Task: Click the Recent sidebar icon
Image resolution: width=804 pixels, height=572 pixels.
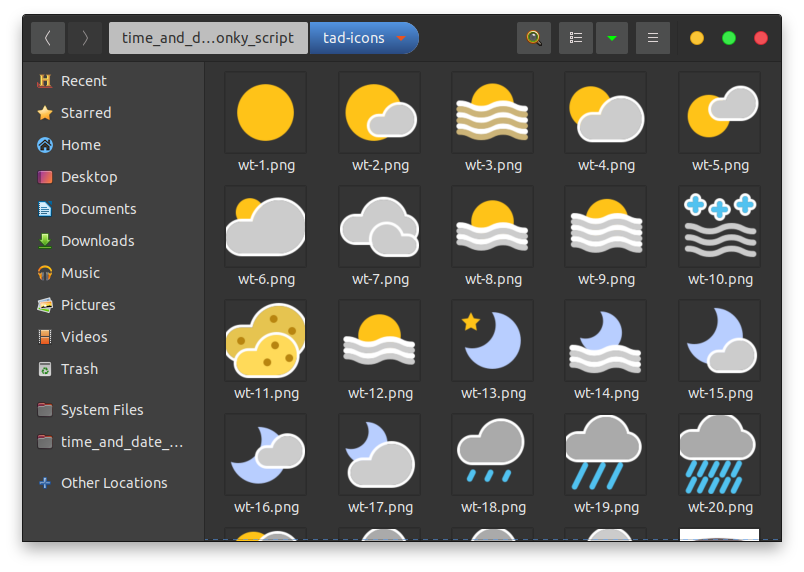Action: point(45,81)
